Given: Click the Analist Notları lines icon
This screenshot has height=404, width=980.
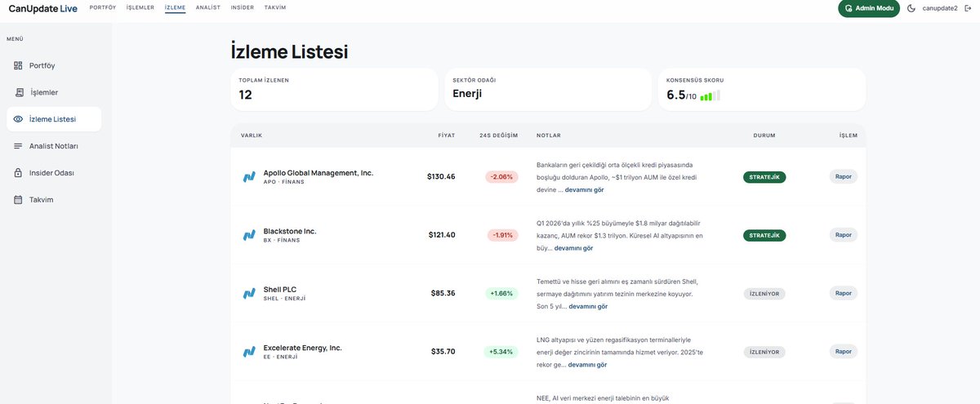Looking at the screenshot, I should point(18,146).
